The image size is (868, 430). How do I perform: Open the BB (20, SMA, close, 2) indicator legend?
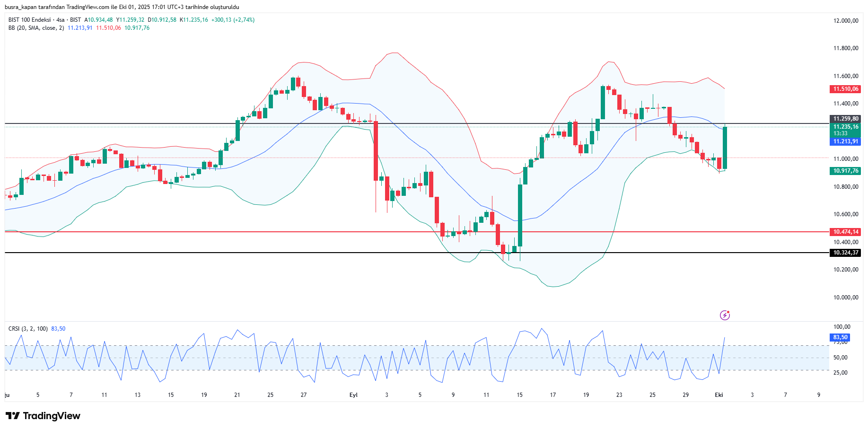click(x=36, y=28)
